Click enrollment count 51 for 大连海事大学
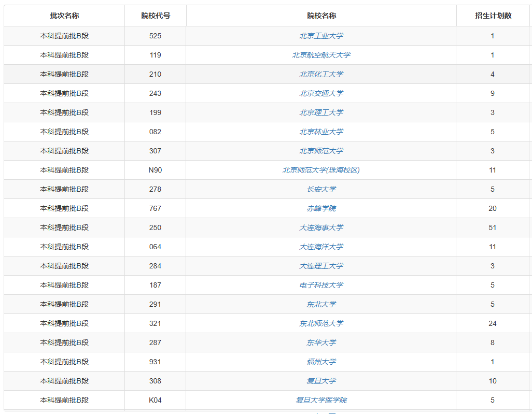 [493, 227]
